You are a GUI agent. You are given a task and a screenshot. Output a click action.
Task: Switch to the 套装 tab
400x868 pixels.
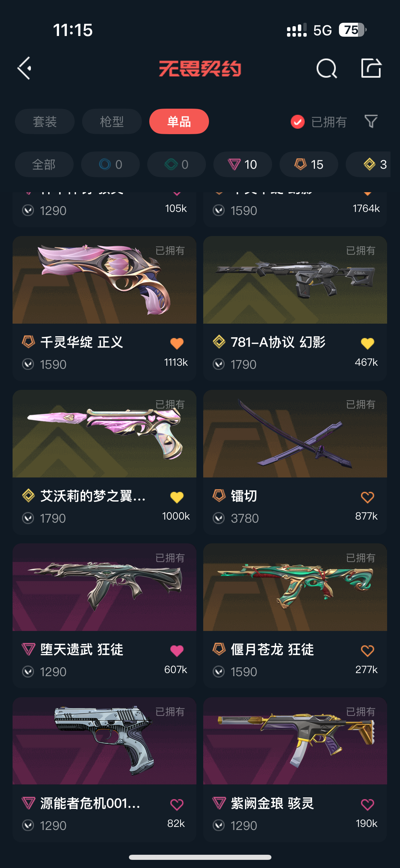pos(45,122)
